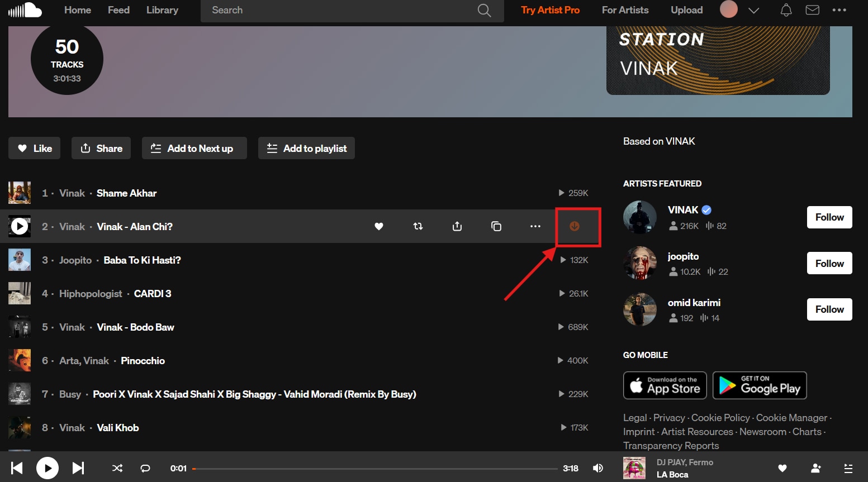Like the track Vinak - Alan Chi?
This screenshot has height=482, width=868.
(378, 226)
